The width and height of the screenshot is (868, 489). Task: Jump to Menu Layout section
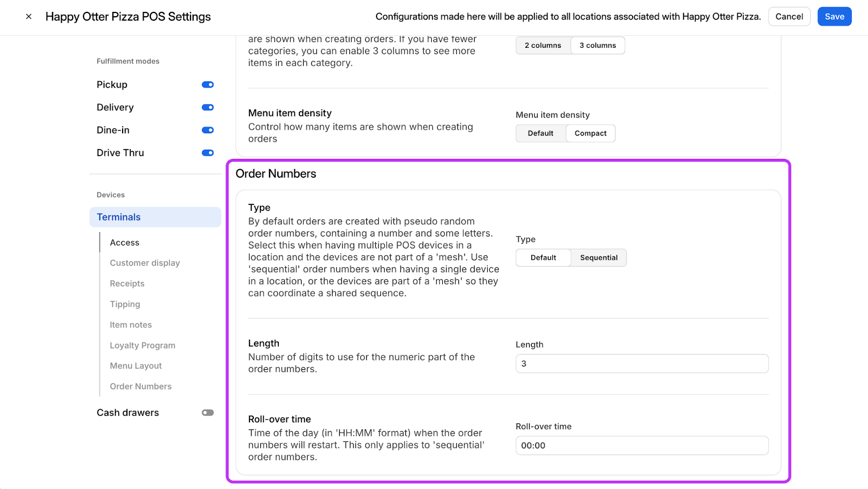(136, 366)
